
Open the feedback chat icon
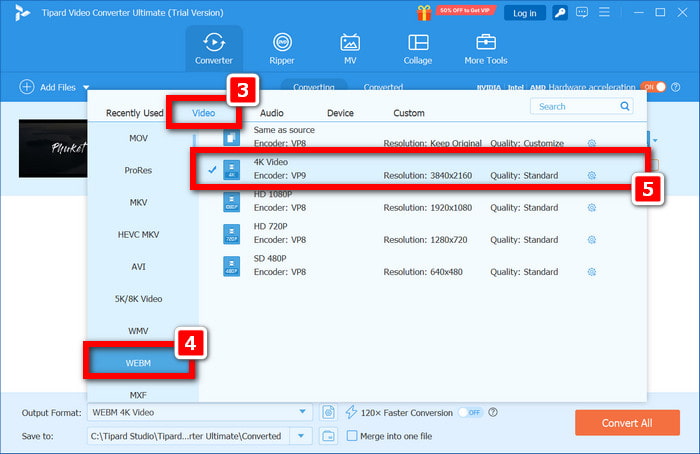tap(582, 12)
